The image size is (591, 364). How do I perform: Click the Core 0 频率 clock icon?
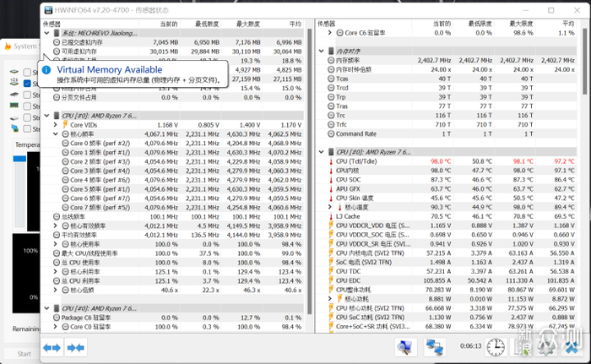(65, 144)
